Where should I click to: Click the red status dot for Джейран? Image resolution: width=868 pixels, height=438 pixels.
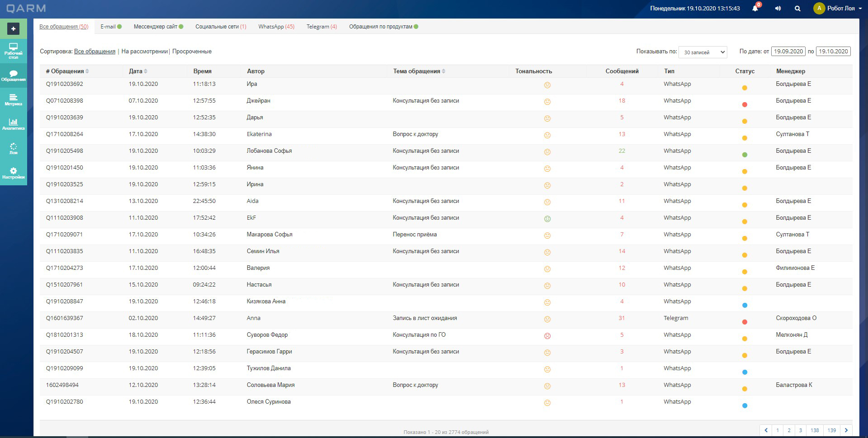point(745,105)
